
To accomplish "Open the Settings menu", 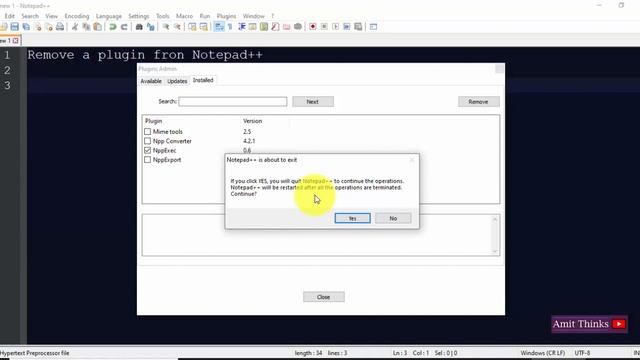I will (x=139, y=16).
